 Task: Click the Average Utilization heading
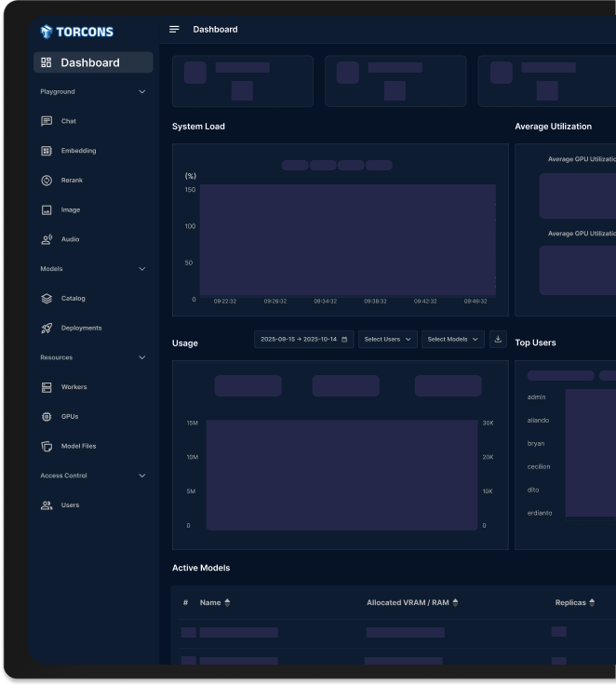click(x=553, y=127)
